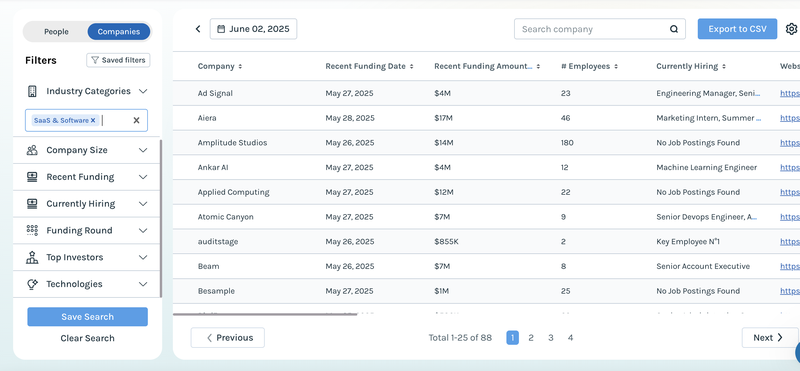The image size is (800, 371).
Task: Select the Applied Computing company name
Action: pos(234,192)
